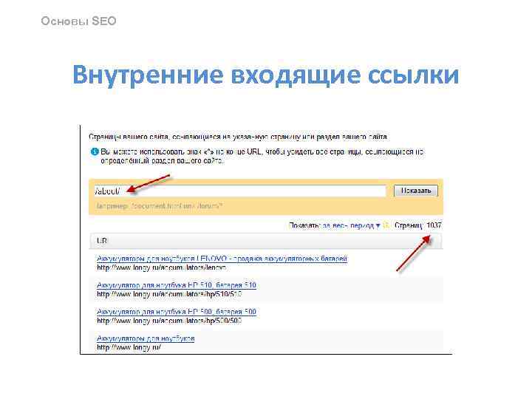Click the title 'Внутренние входящие ссылки'
This screenshot has width=532, height=399.
tap(266, 75)
